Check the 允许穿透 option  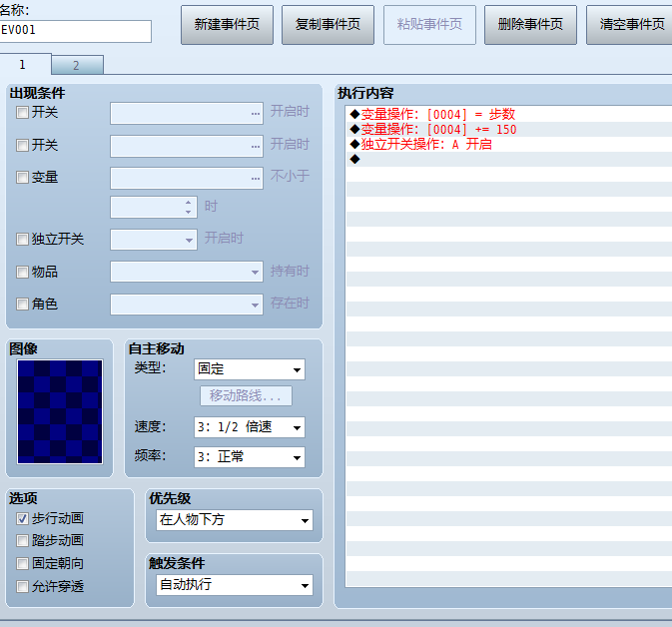click(x=22, y=586)
